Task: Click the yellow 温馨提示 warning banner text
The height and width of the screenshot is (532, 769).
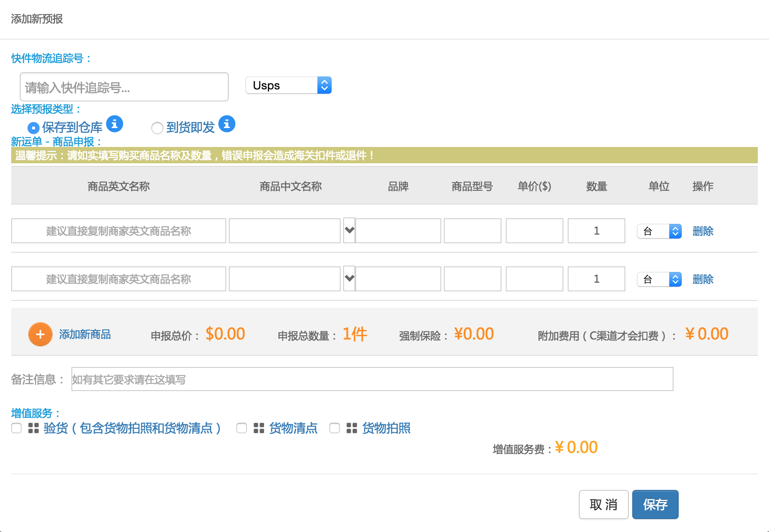Action: point(194,156)
